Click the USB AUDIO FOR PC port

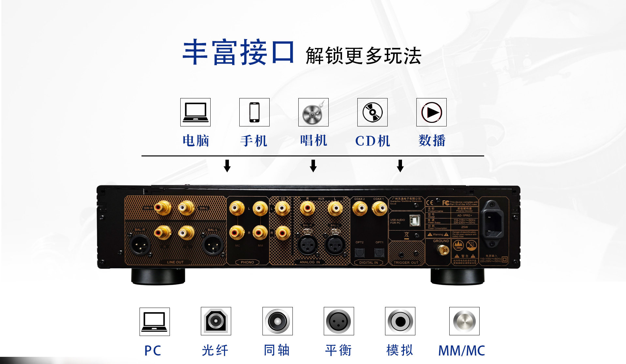tap(415, 221)
